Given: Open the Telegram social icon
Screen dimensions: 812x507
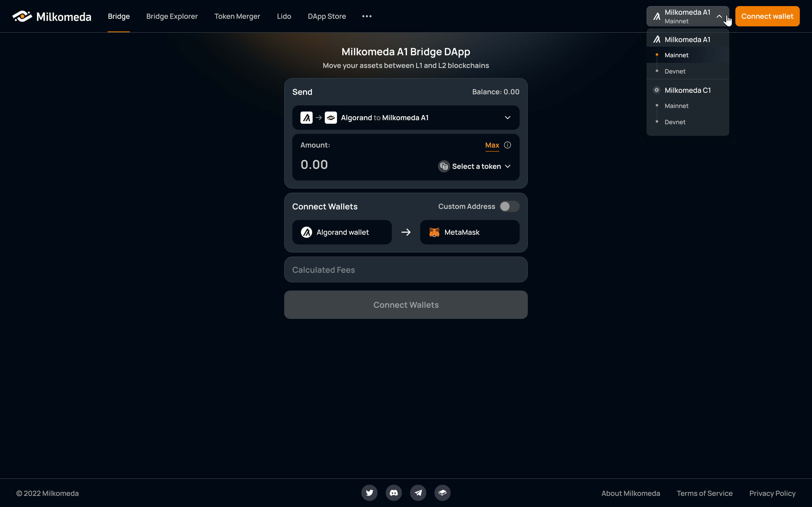Looking at the screenshot, I should tap(418, 493).
